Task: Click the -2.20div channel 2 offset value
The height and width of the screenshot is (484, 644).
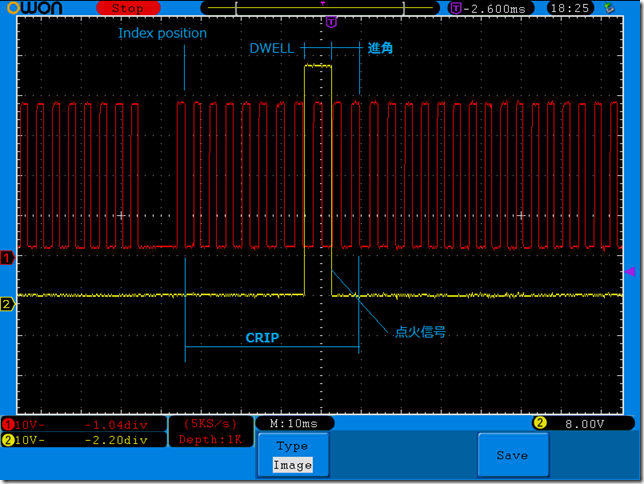Action: [x=116, y=440]
